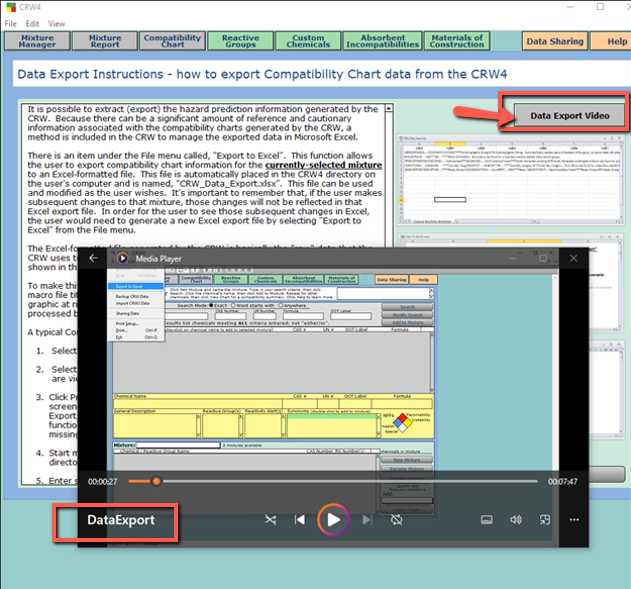The image size is (631, 589).
Task: Open the File menu
Action: [x=11, y=23]
